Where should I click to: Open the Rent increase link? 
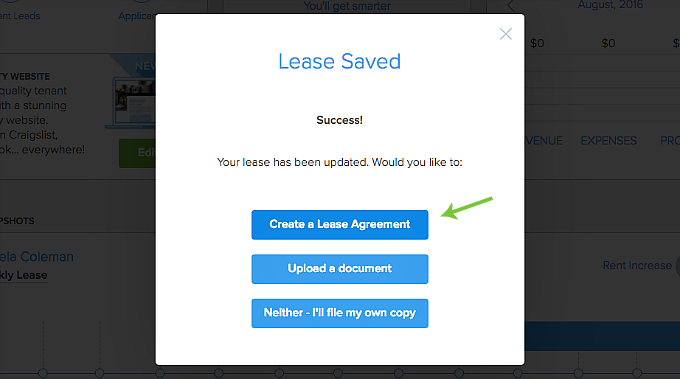coord(637,265)
